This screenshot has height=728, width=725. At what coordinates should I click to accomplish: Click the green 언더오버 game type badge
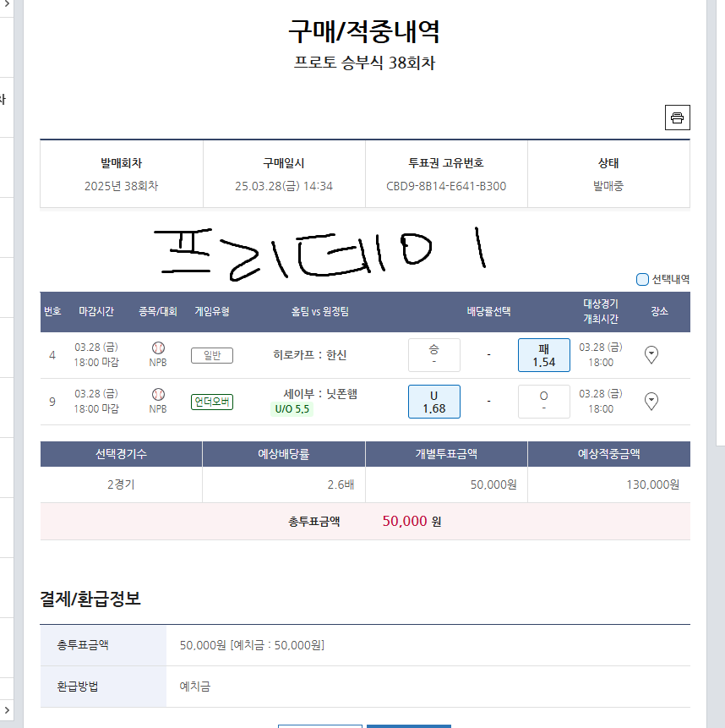(x=212, y=402)
